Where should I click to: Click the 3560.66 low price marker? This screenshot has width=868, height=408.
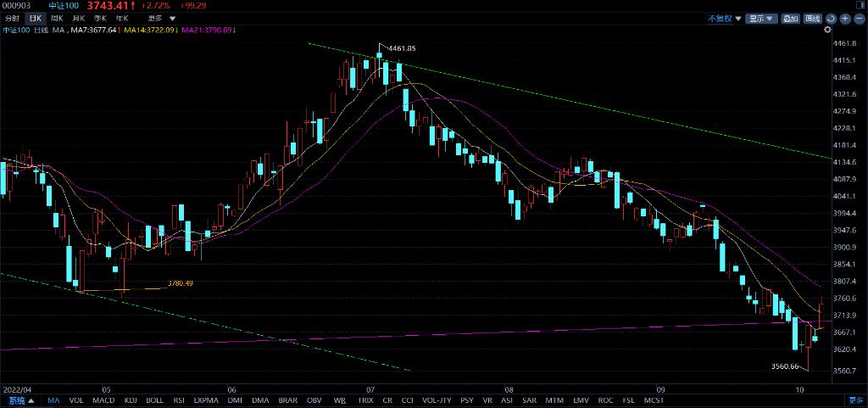click(x=786, y=366)
